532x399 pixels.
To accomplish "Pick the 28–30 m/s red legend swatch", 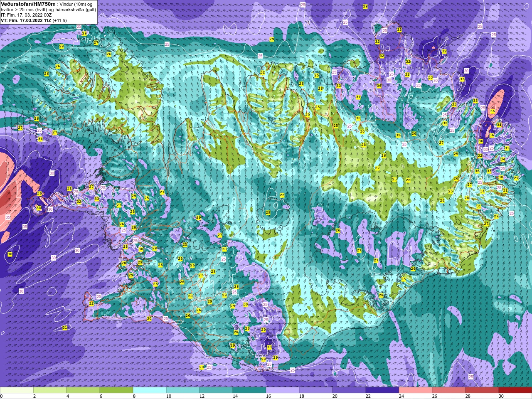I will [x=482, y=390].
